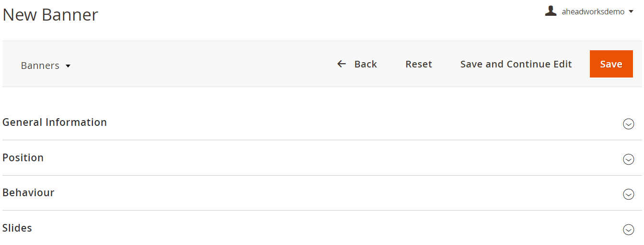
Task: Click the user avatar icon
Action: (x=551, y=11)
